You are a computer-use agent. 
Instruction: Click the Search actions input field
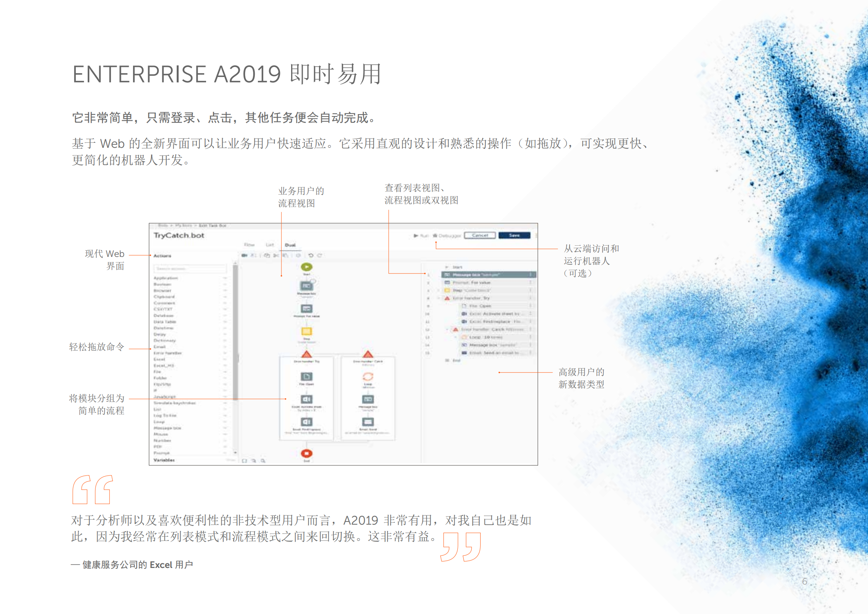pos(191,268)
